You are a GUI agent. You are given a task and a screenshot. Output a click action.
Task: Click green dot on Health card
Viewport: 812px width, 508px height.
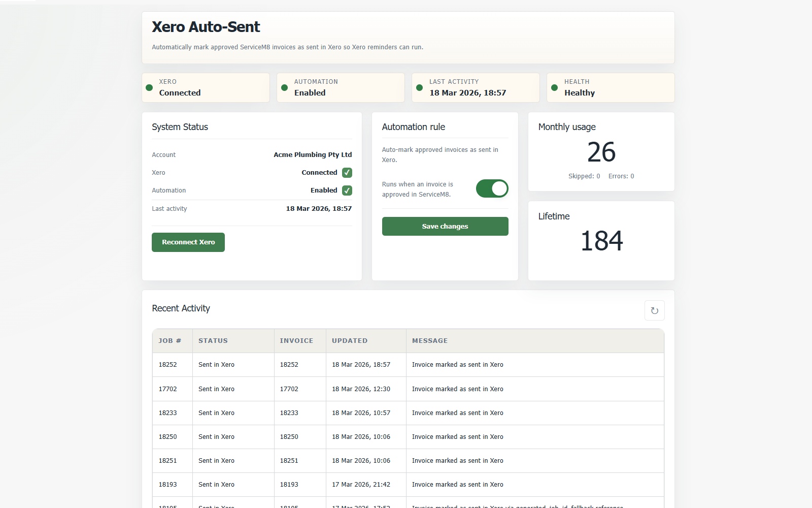pyautogui.click(x=554, y=87)
